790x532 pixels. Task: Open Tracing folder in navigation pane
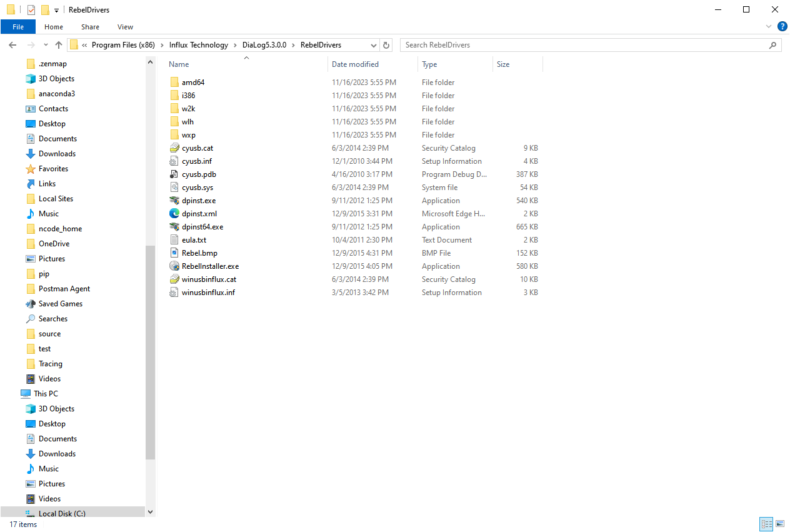[x=51, y=364]
